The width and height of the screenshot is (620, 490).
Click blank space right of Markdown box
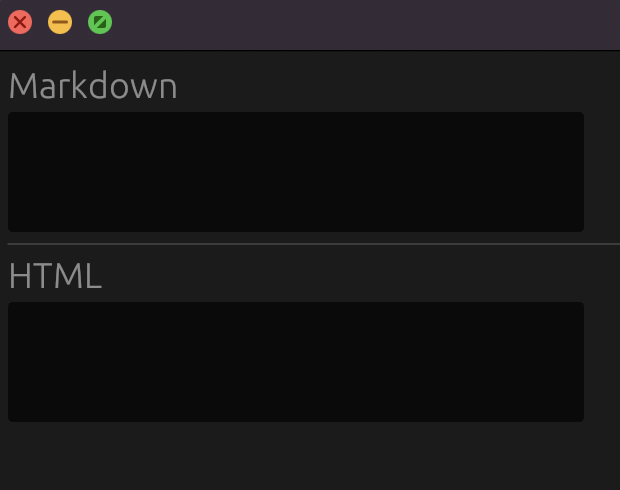(602, 172)
